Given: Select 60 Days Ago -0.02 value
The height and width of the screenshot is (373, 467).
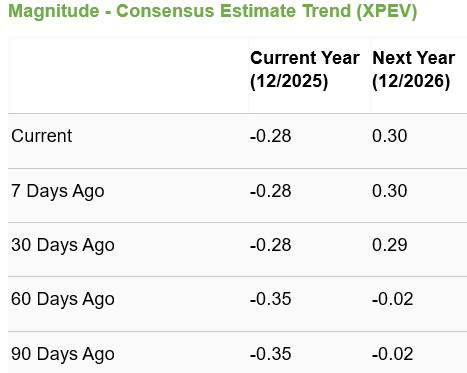Looking at the screenshot, I should pyautogui.click(x=393, y=299).
